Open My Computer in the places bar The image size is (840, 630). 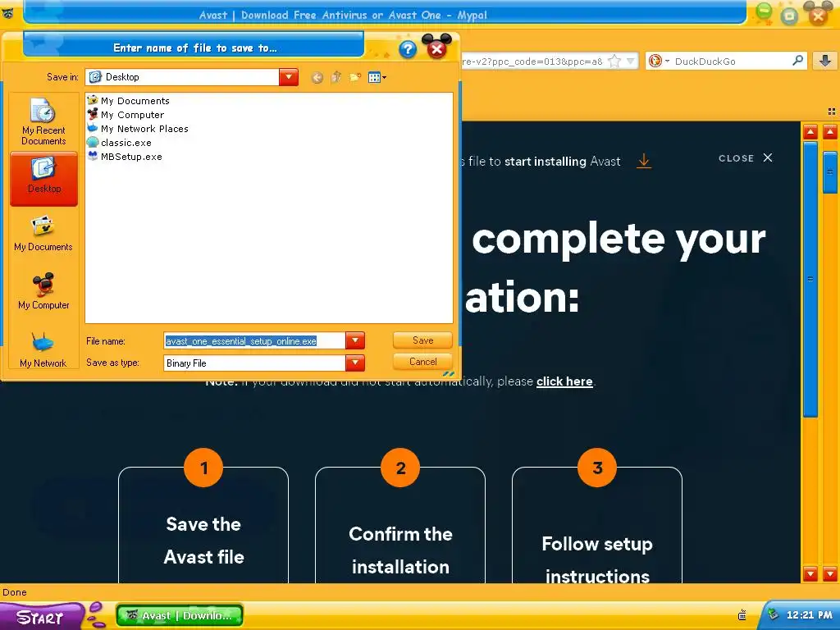tap(43, 292)
